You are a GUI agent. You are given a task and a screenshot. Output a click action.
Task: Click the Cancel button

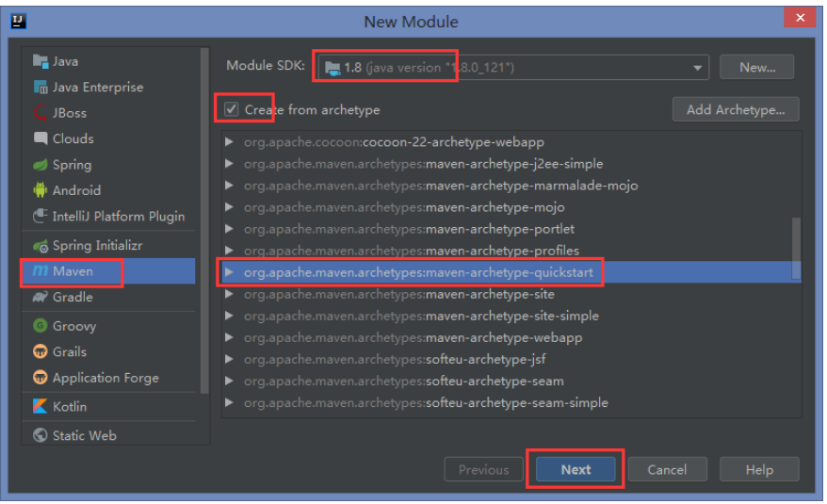click(x=667, y=469)
